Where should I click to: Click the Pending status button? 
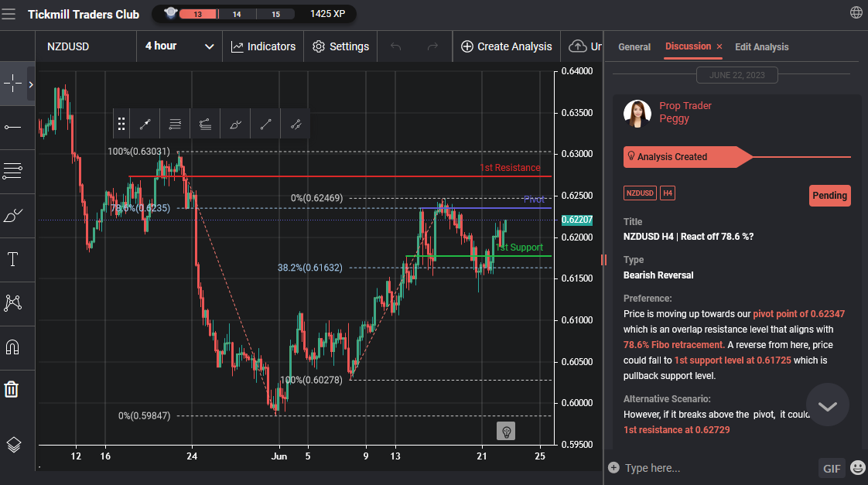[829, 196]
